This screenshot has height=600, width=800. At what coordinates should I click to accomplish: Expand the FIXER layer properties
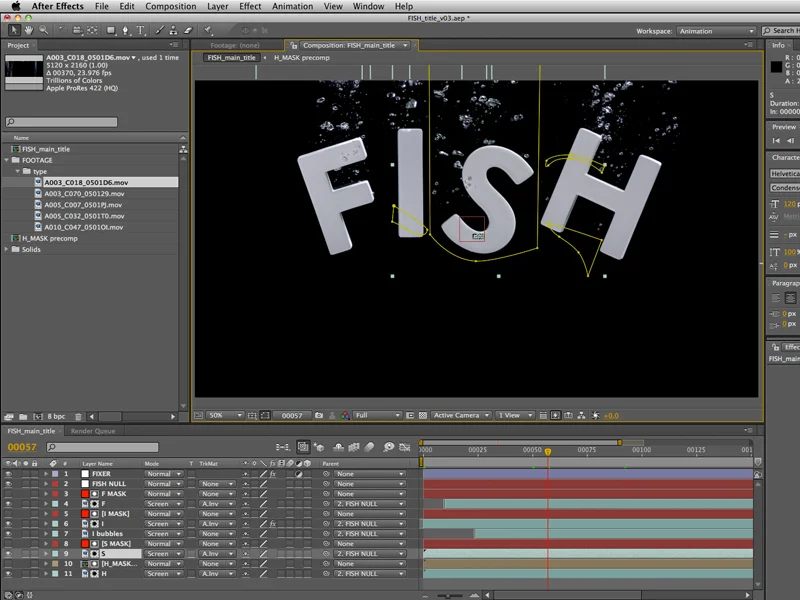pyautogui.click(x=45, y=474)
